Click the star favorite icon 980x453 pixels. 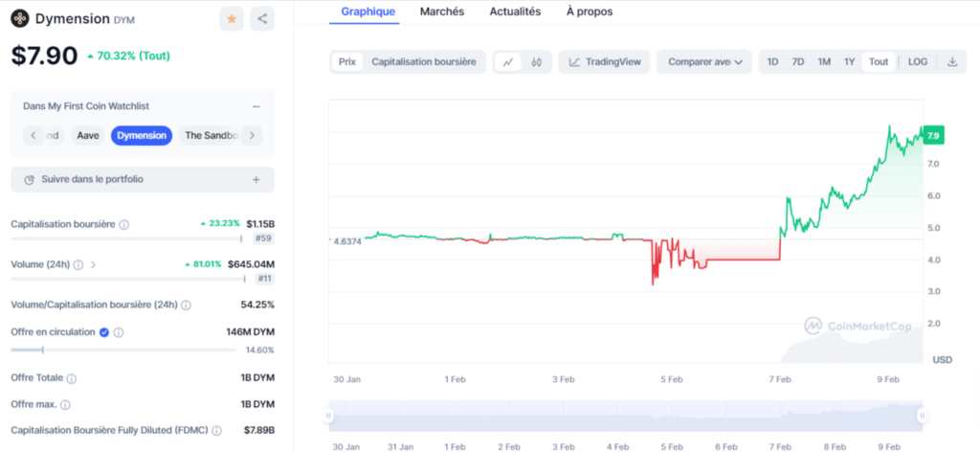(x=232, y=19)
